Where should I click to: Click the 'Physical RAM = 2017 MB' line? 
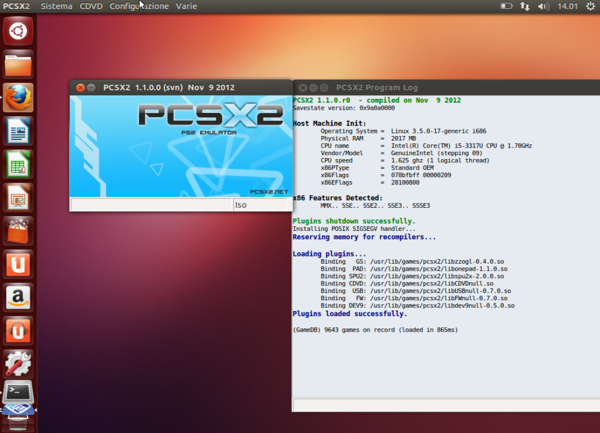(368, 138)
